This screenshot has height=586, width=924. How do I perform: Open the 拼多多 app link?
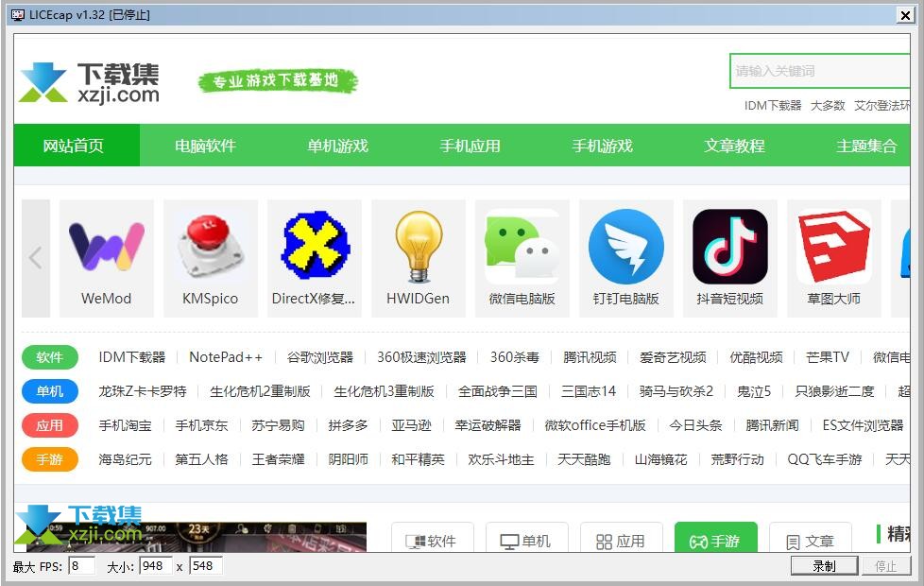click(x=349, y=425)
